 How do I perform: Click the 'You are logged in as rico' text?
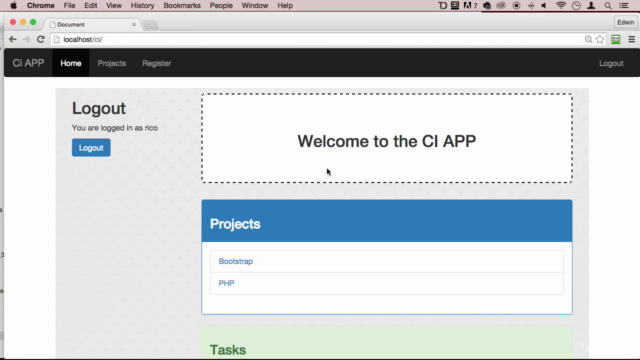click(x=115, y=128)
